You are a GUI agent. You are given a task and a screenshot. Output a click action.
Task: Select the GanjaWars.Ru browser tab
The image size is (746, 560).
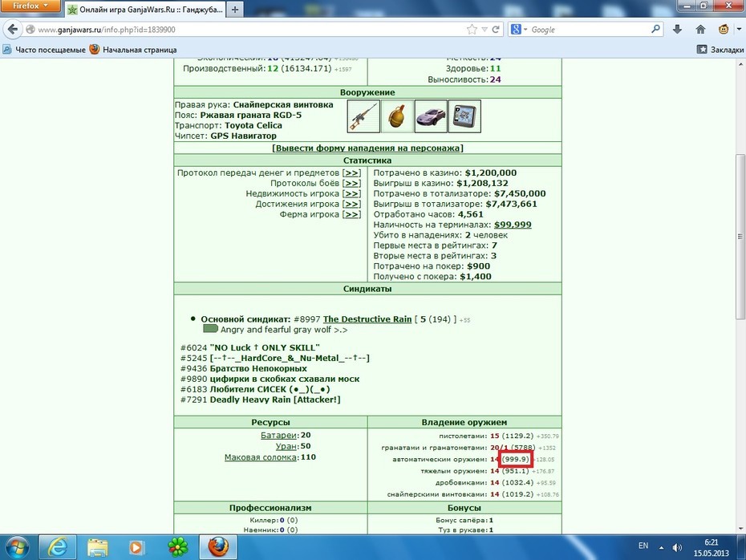pos(145,9)
